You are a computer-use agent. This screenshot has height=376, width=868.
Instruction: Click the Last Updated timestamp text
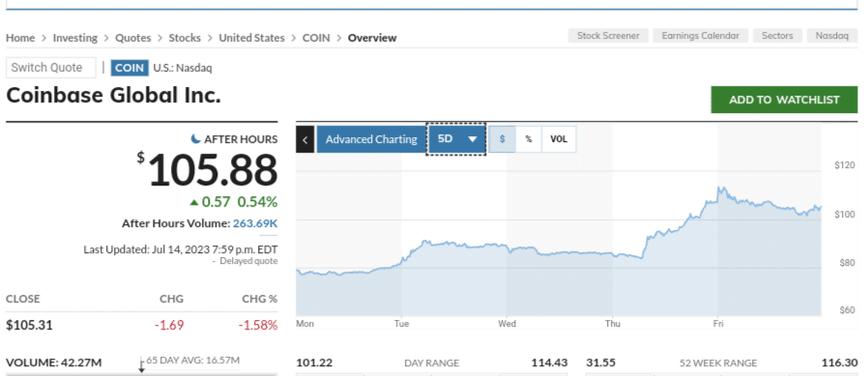point(181,249)
